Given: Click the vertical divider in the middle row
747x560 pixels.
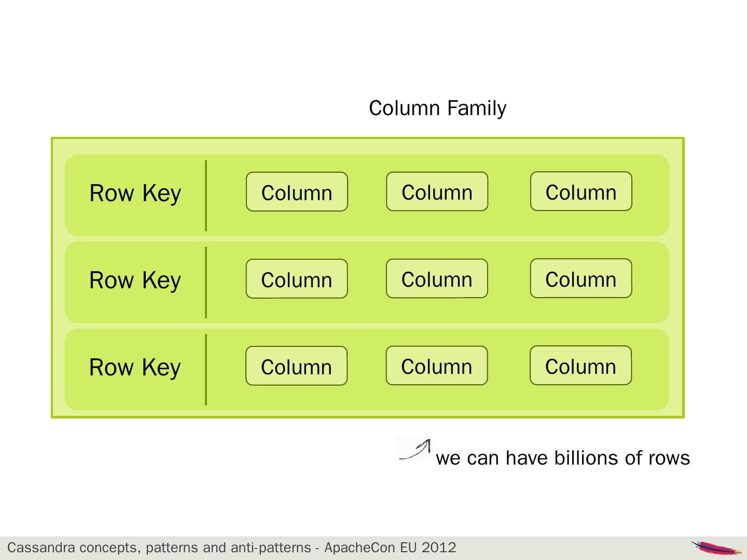Looking at the screenshot, I should pos(206,283).
